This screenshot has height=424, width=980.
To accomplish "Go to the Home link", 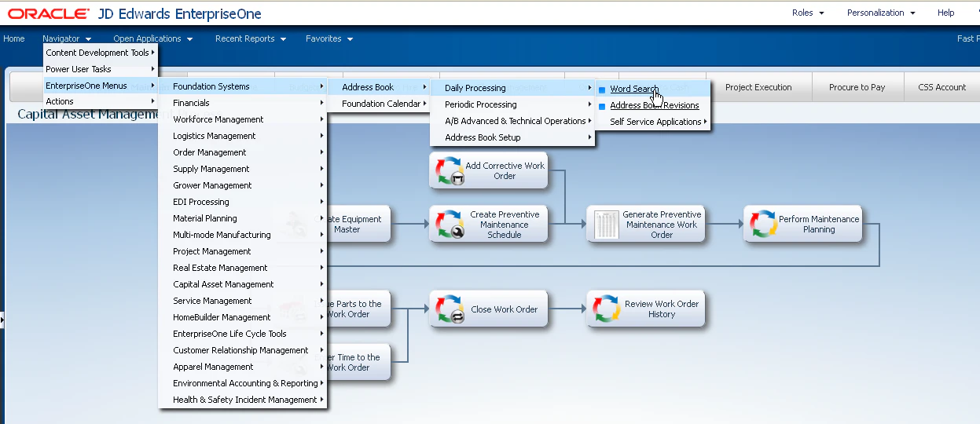I will click(14, 38).
